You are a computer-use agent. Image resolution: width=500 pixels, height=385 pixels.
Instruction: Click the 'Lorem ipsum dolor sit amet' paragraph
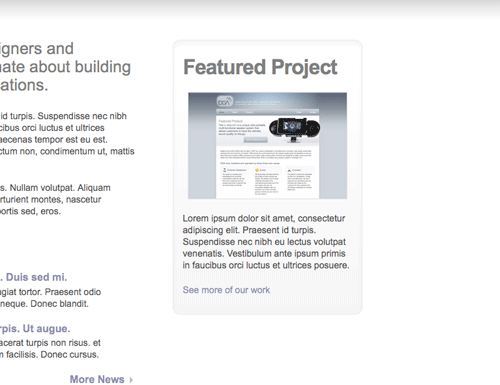266,242
